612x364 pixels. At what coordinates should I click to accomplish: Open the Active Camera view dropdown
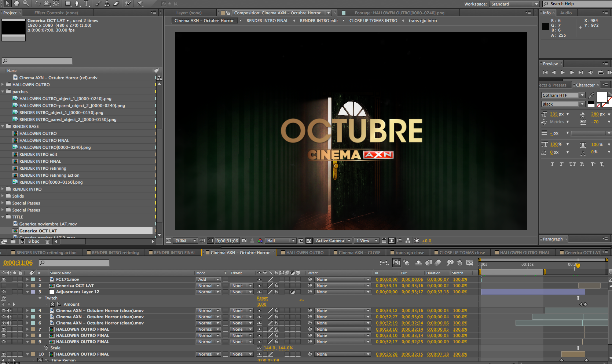coord(333,241)
